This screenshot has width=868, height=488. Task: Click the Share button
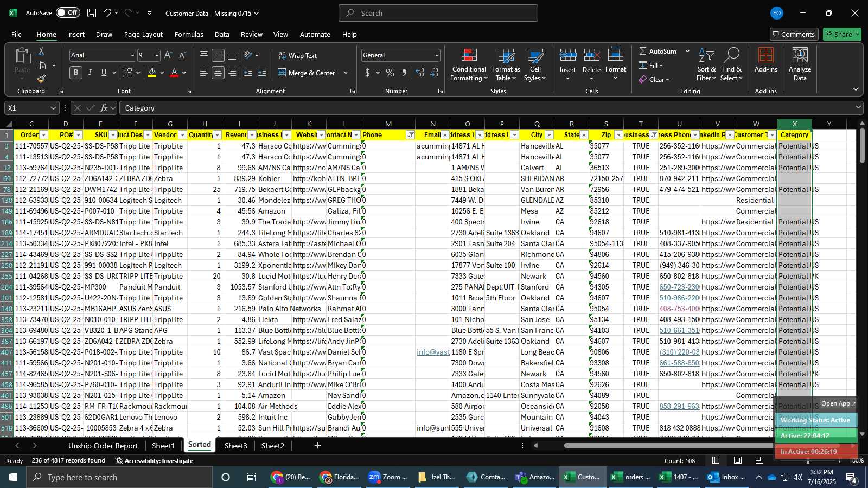(842, 34)
